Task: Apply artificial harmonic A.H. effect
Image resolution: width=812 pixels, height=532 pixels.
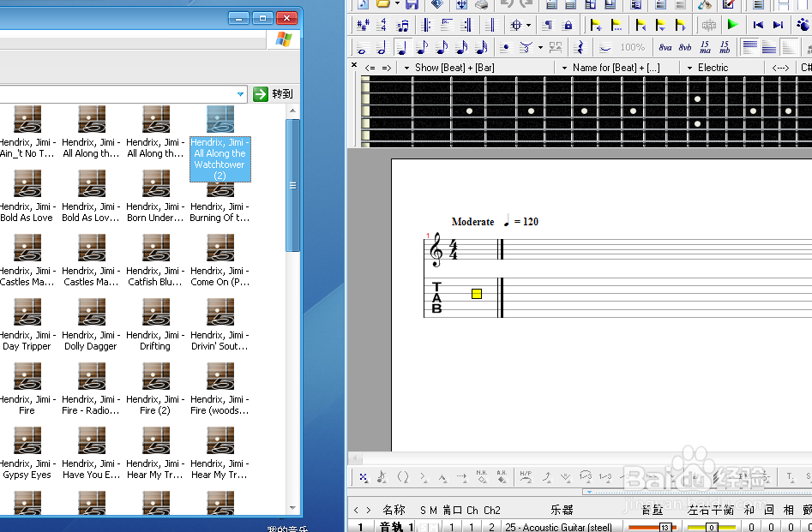Action: click(x=502, y=477)
